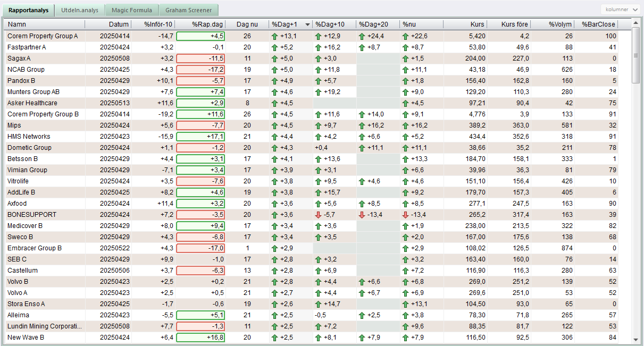Switch to the Graham Screener tab
The image size is (644, 346).
click(189, 10)
